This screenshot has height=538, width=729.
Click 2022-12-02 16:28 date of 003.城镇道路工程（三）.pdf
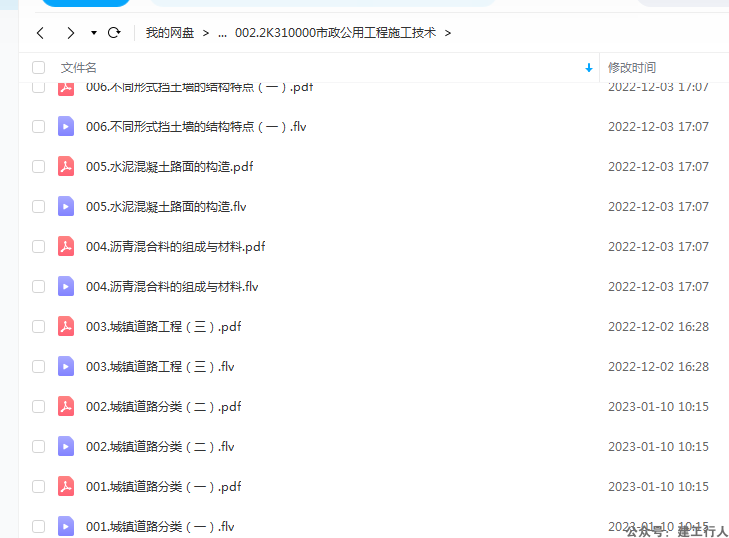658,326
